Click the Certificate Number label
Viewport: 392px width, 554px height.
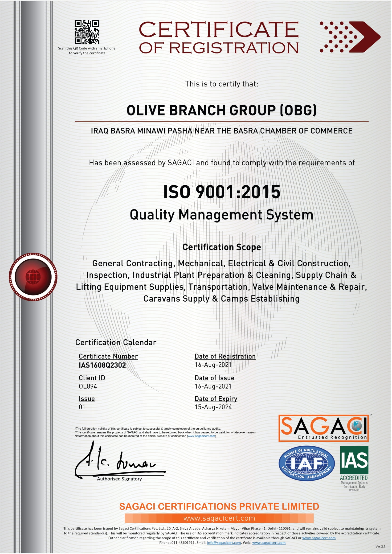(x=108, y=356)
